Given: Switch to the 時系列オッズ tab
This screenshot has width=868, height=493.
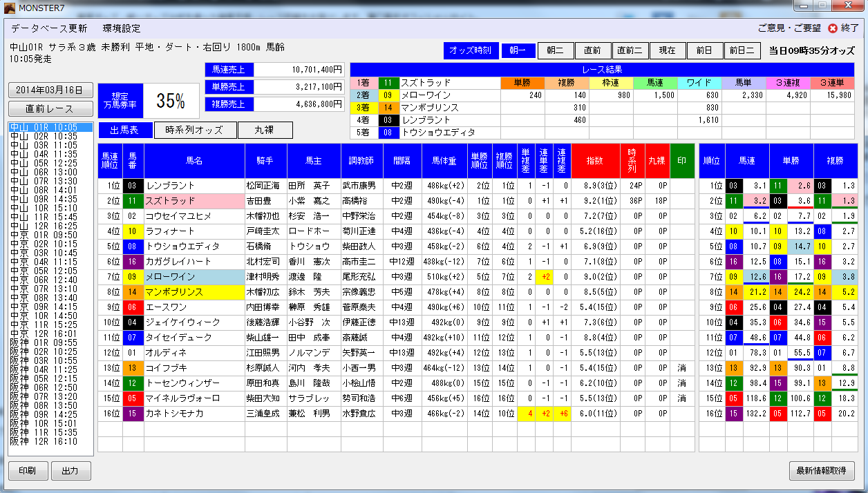Looking at the screenshot, I should (x=196, y=130).
